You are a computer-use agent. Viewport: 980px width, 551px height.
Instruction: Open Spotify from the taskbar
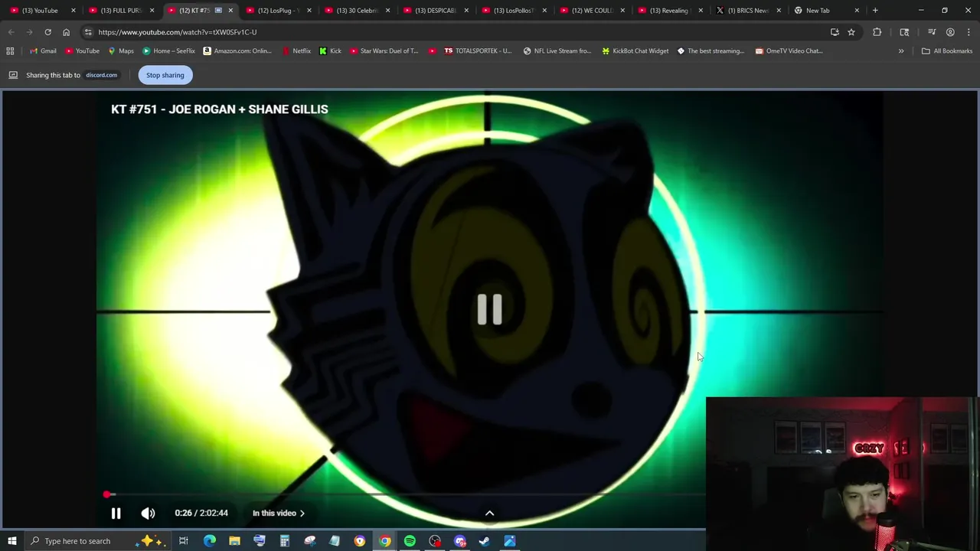pos(410,541)
